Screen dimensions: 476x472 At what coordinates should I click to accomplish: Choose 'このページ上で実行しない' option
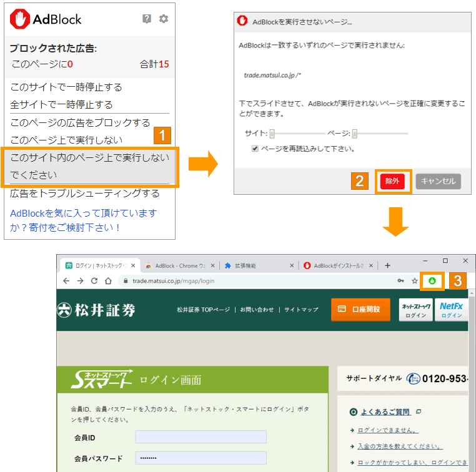point(66,140)
